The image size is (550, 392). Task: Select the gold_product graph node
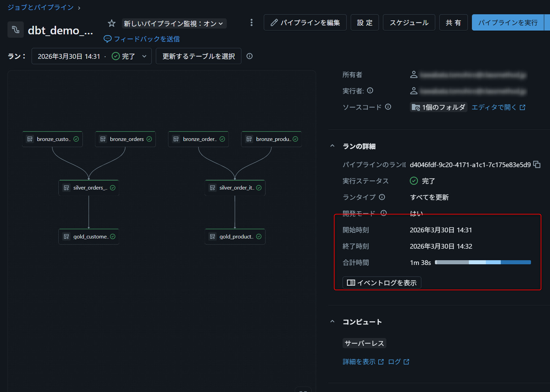[x=235, y=236]
